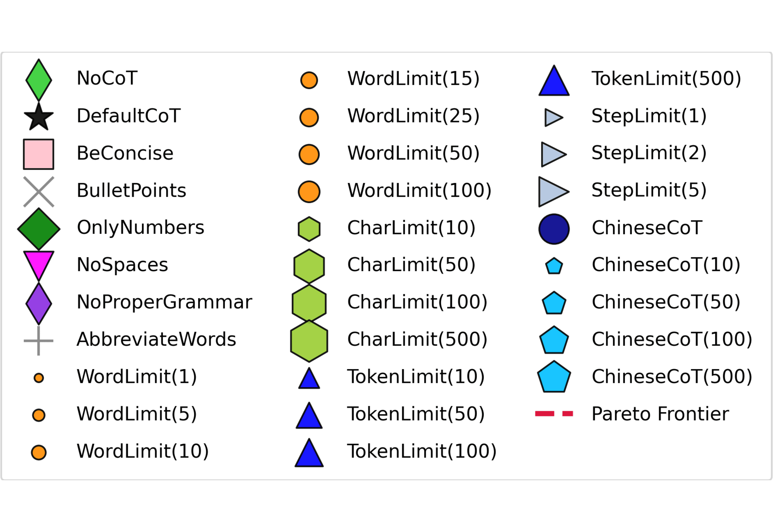Click the magenta NoSpaces triangle marker
773x532 pixels.
(39, 264)
